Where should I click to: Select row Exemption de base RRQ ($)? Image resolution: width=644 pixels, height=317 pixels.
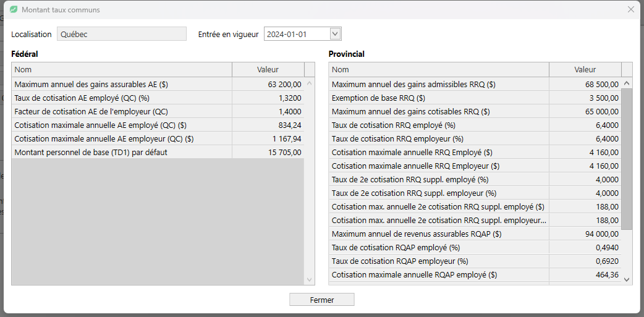pyautogui.click(x=475, y=98)
